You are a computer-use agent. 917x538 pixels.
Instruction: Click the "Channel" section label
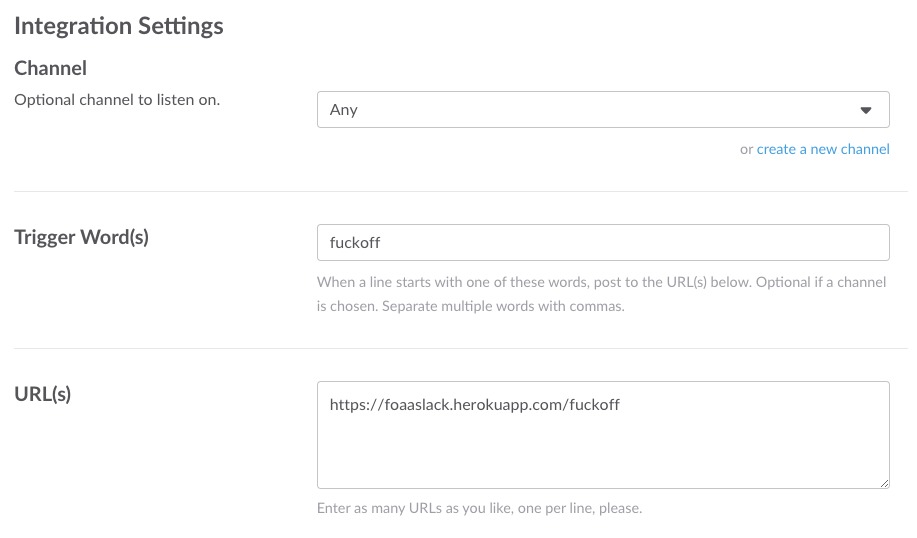[51, 68]
